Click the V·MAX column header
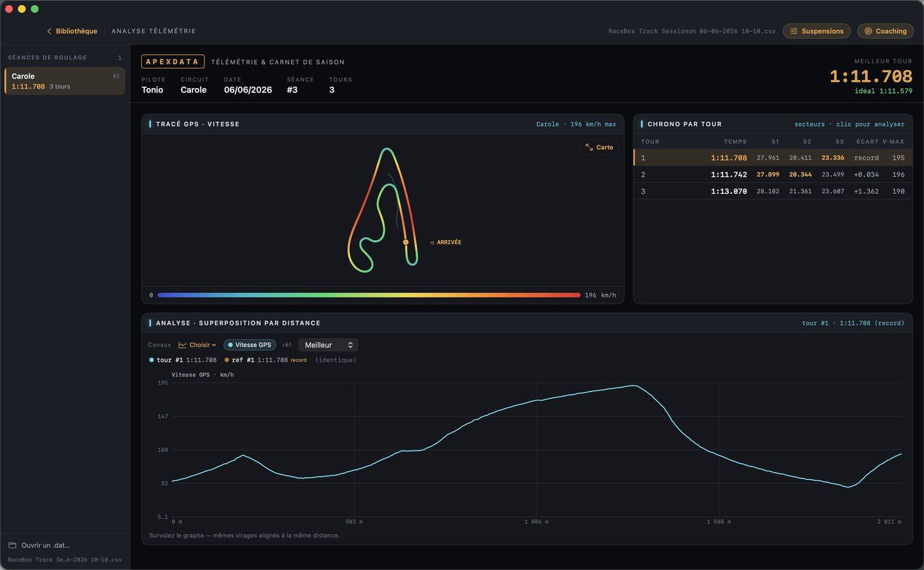 (x=893, y=142)
